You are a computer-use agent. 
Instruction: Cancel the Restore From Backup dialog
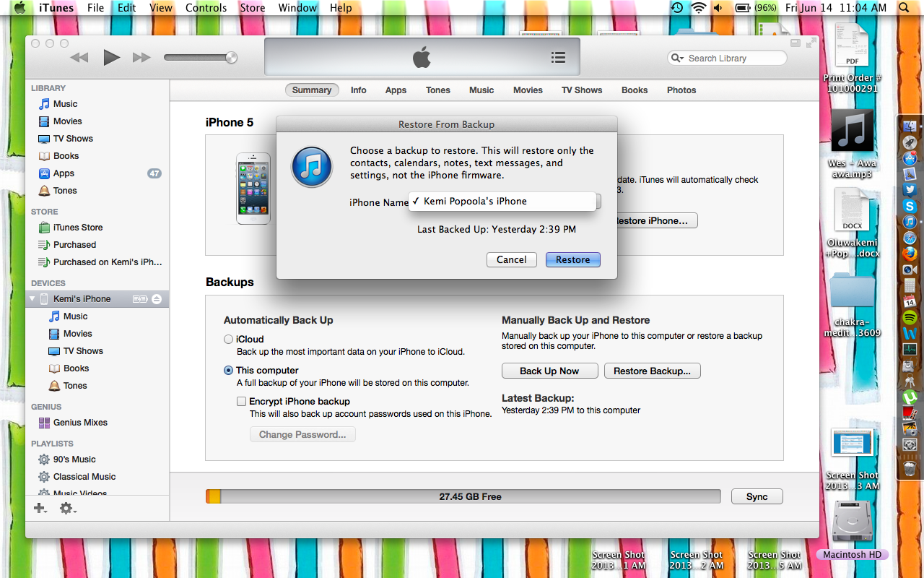pyautogui.click(x=512, y=260)
